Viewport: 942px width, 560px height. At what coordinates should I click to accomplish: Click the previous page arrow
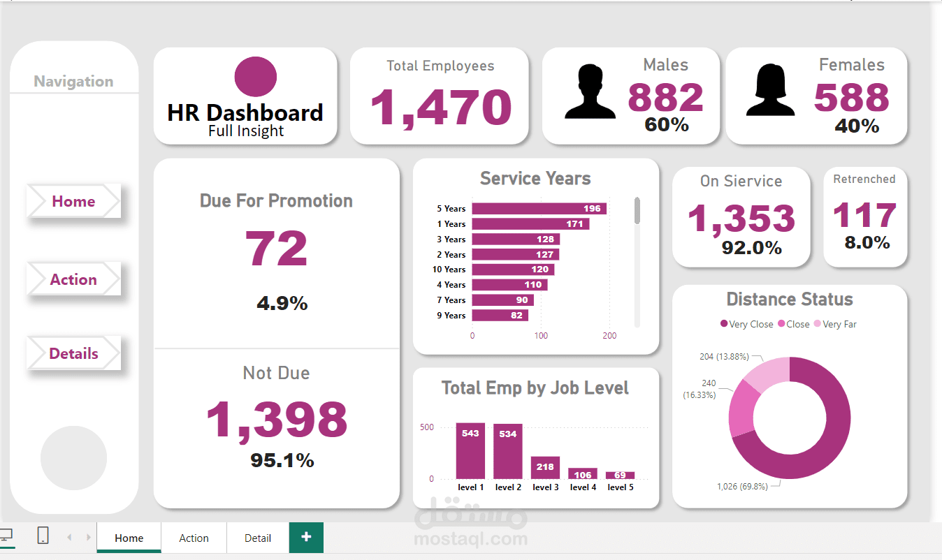point(69,537)
